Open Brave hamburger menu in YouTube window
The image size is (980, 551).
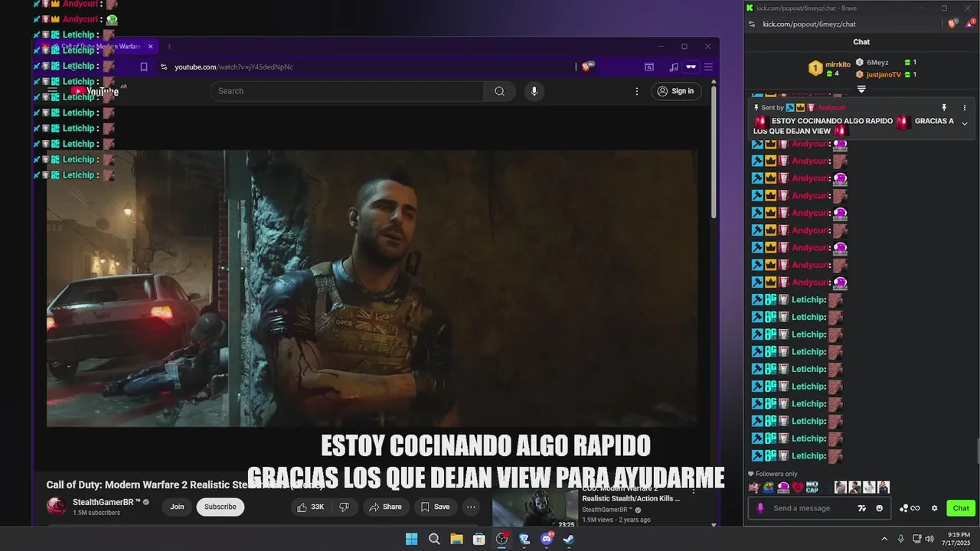coord(708,67)
